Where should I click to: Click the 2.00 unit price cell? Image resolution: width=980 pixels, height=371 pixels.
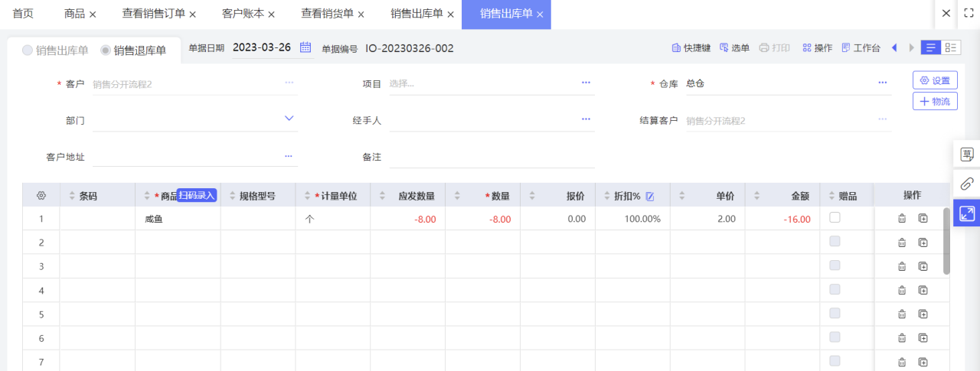click(x=707, y=218)
